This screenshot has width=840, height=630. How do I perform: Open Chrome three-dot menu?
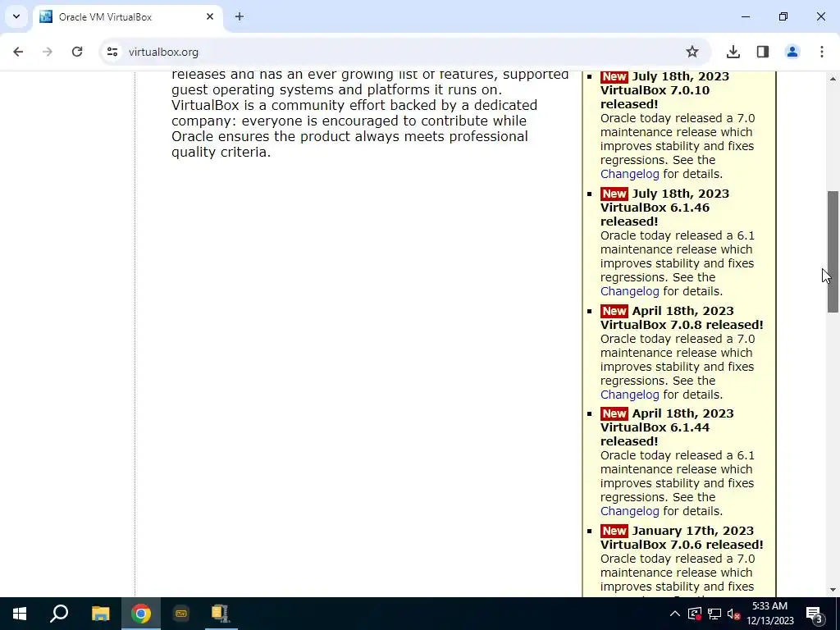822,52
